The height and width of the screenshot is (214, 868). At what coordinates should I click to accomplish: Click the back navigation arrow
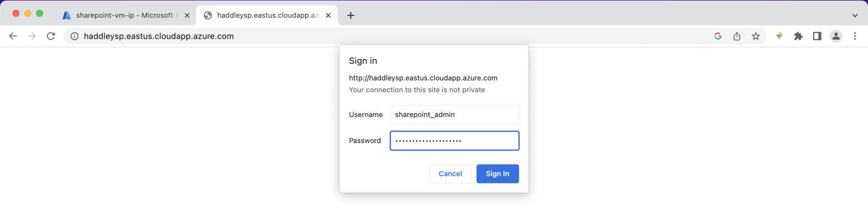(13, 36)
